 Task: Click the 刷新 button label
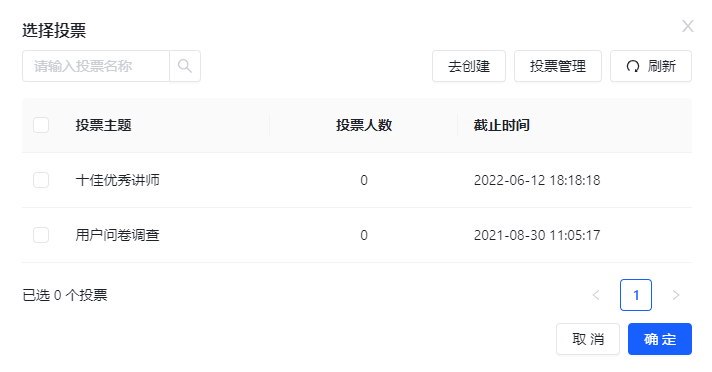pos(662,66)
